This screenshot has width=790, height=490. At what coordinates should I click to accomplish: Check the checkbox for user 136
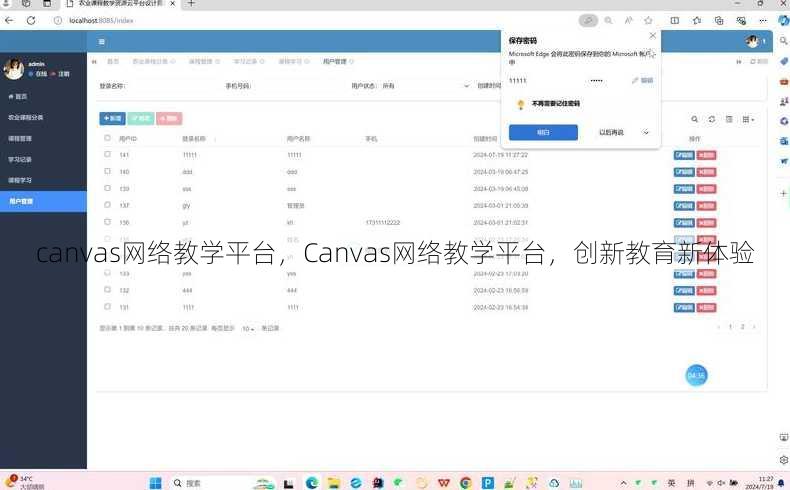pyautogui.click(x=107, y=222)
